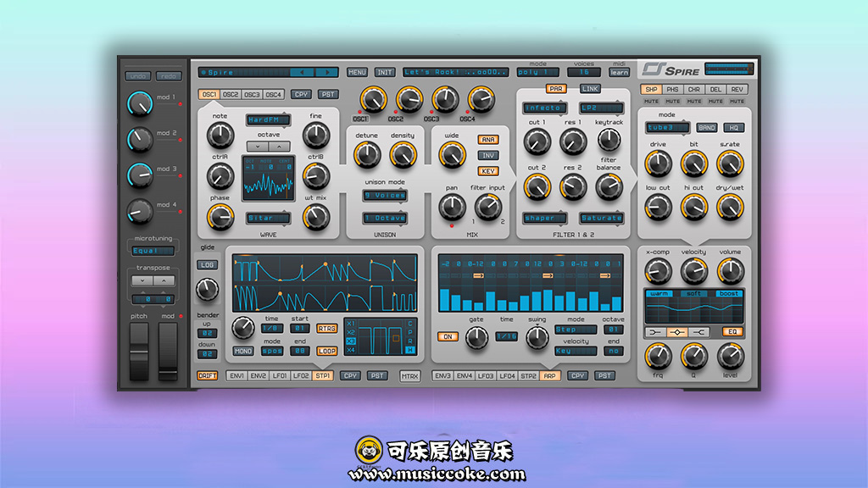Toggle the BAND shaper option
This screenshot has height=488, width=868.
point(706,128)
